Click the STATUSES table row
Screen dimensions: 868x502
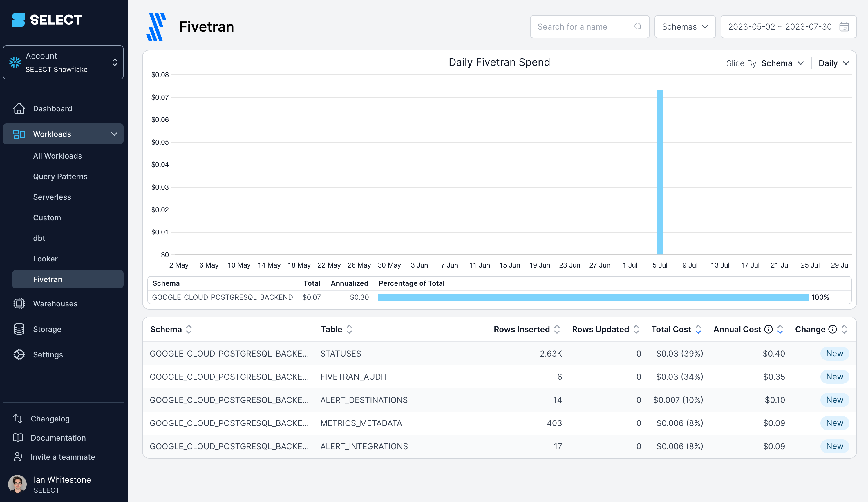tap(499, 353)
